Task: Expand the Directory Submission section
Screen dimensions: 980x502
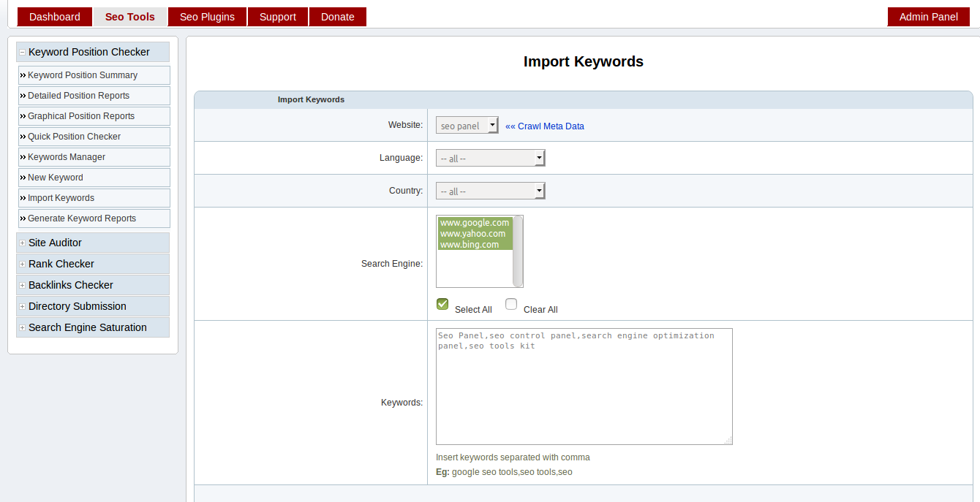Action: (93, 306)
